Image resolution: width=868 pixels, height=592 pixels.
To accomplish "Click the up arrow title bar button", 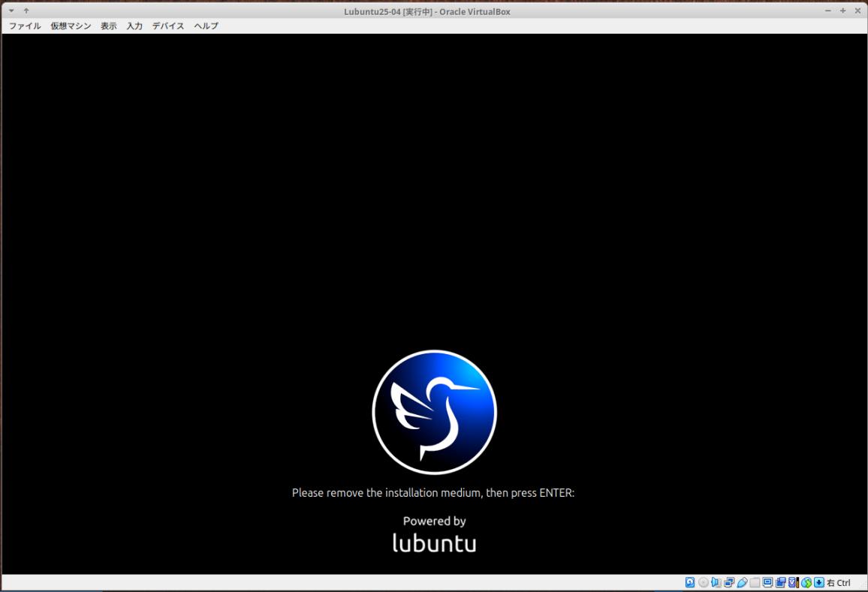I will click(26, 11).
